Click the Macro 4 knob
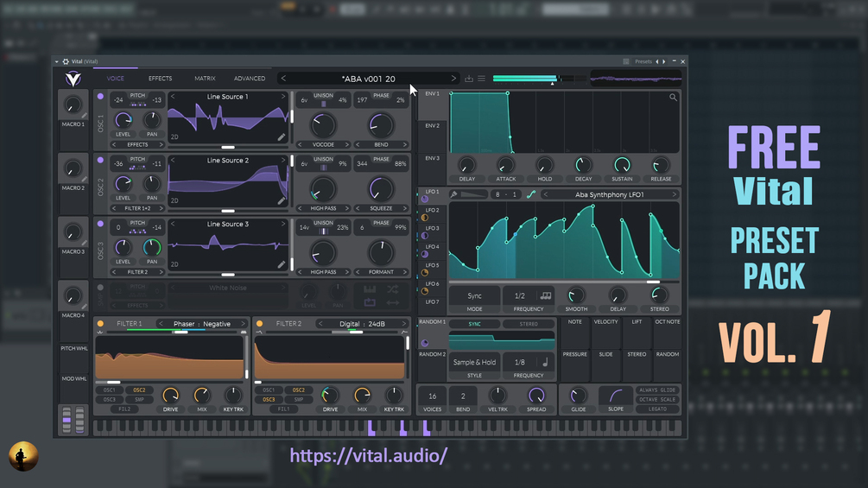The width and height of the screenshot is (868, 488). pyautogui.click(x=73, y=296)
